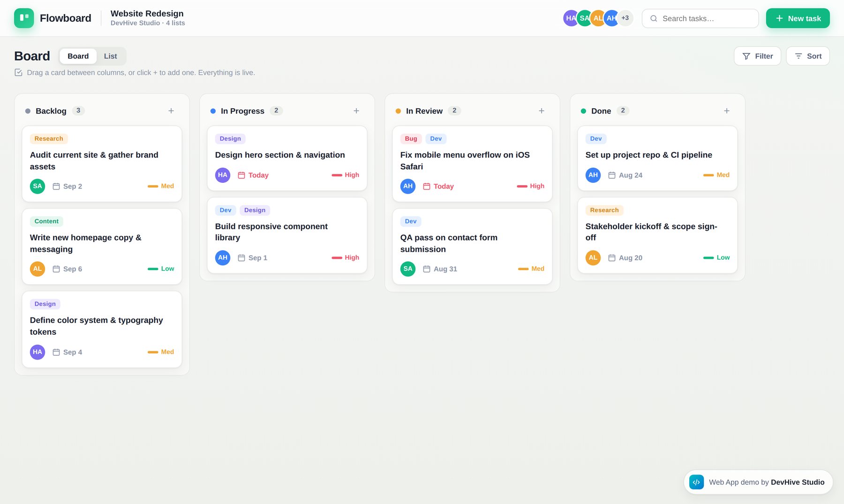Click Design tag on Build responsive component card

tap(255, 210)
